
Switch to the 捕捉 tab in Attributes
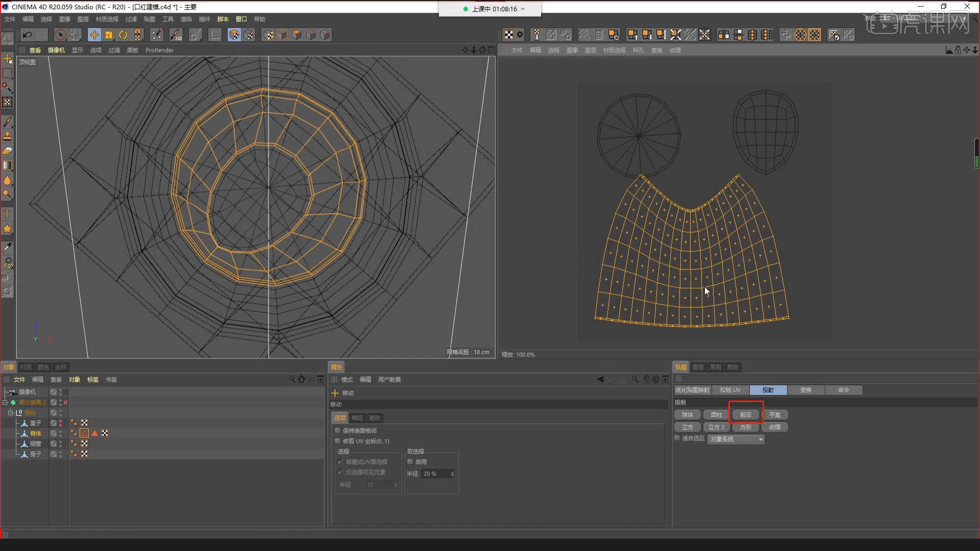click(357, 418)
